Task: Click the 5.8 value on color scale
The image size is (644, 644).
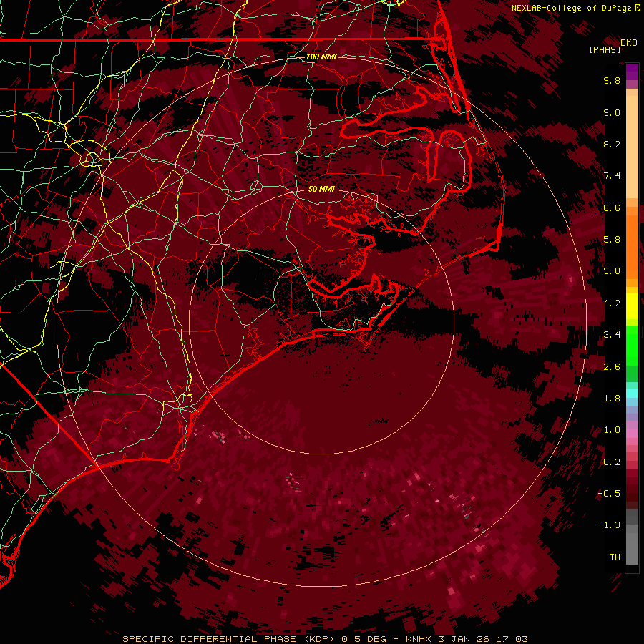Action: point(612,240)
